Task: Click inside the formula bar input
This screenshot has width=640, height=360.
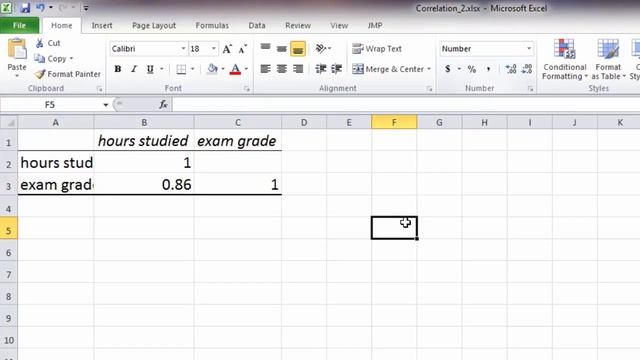Action: [x=406, y=105]
